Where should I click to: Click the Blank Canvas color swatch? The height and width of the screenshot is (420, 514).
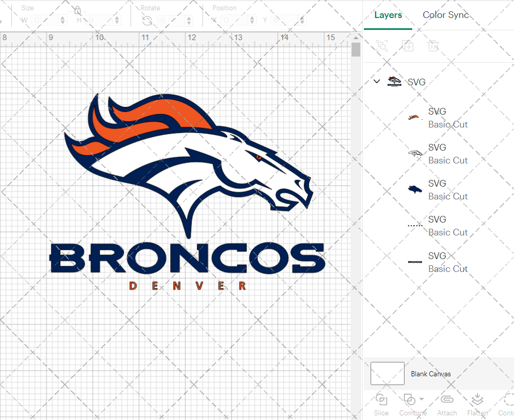pyautogui.click(x=388, y=374)
